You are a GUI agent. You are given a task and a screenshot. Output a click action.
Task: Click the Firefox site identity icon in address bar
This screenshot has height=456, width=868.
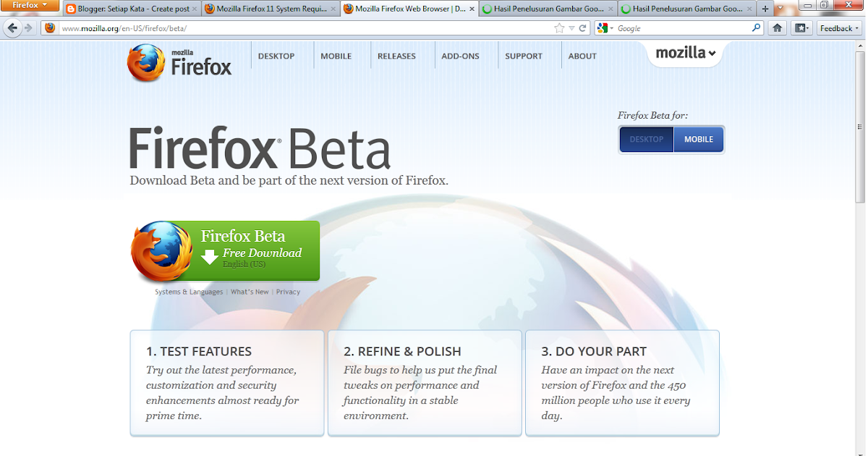tap(50, 28)
